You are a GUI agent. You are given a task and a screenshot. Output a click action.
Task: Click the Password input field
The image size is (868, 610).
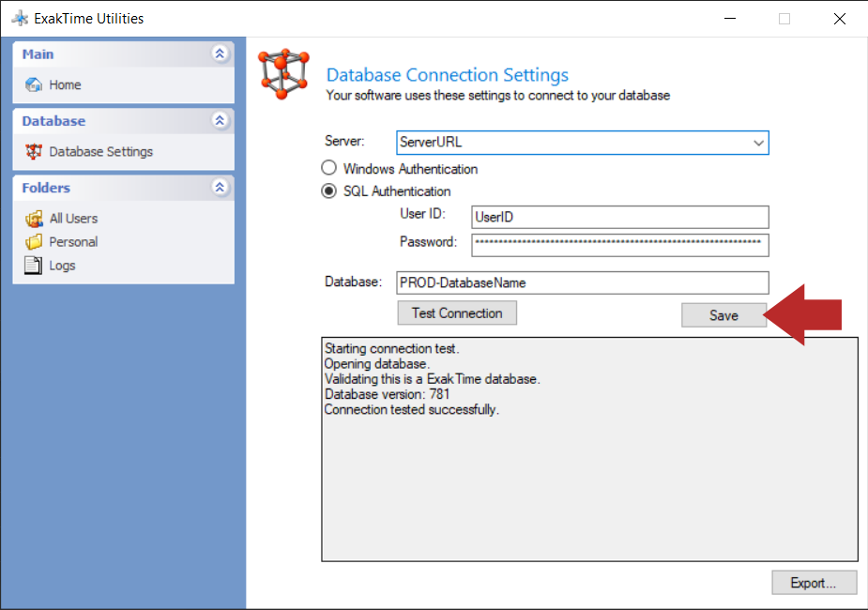coord(620,245)
